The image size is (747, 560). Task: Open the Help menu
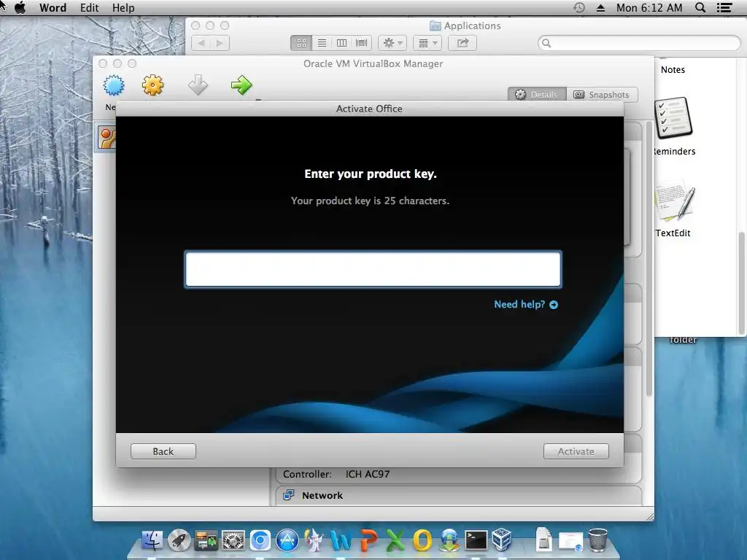pyautogui.click(x=123, y=7)
